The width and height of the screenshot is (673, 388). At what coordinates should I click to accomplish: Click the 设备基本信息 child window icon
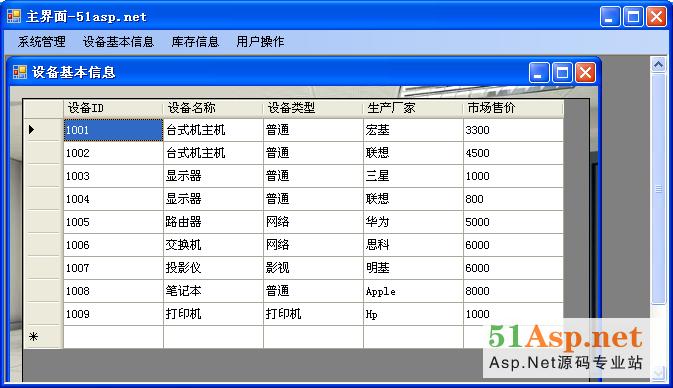click(x=20, y=72)
